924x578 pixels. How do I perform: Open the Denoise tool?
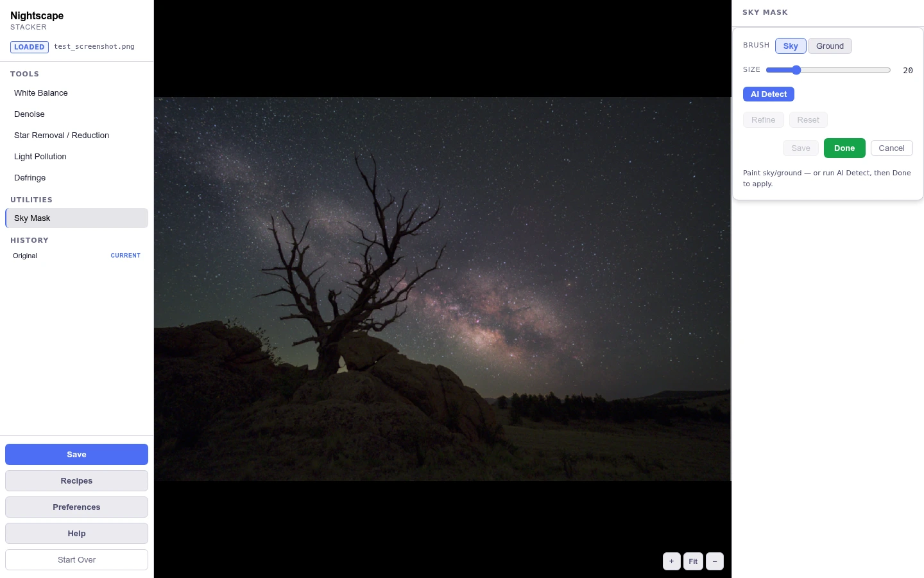[76, 114]
